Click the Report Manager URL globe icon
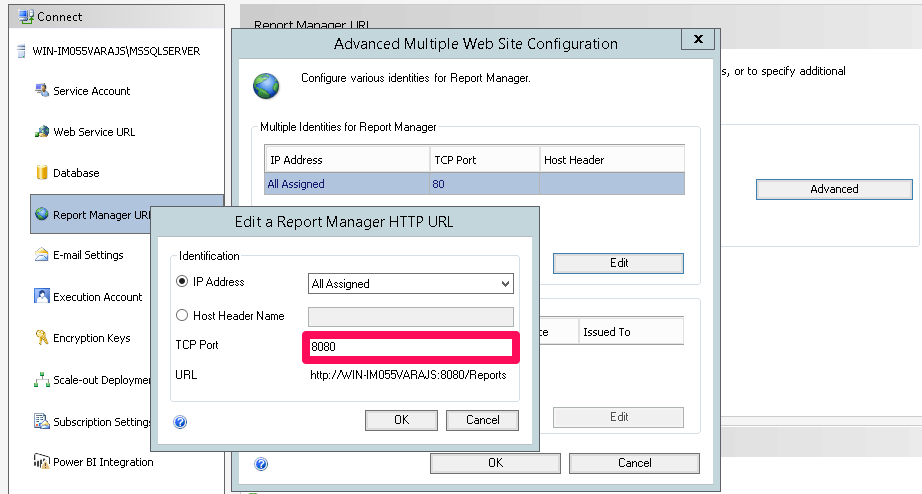 click(x=41, y=214)
